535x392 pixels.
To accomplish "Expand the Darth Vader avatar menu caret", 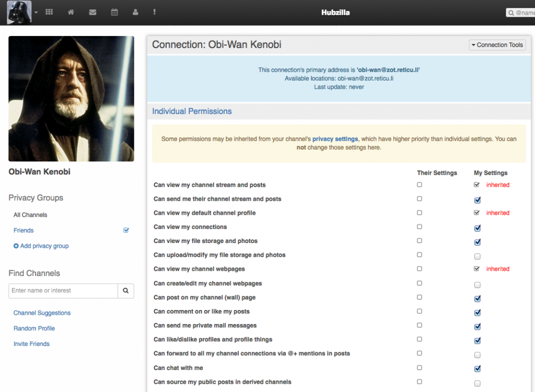I will 36,12.
